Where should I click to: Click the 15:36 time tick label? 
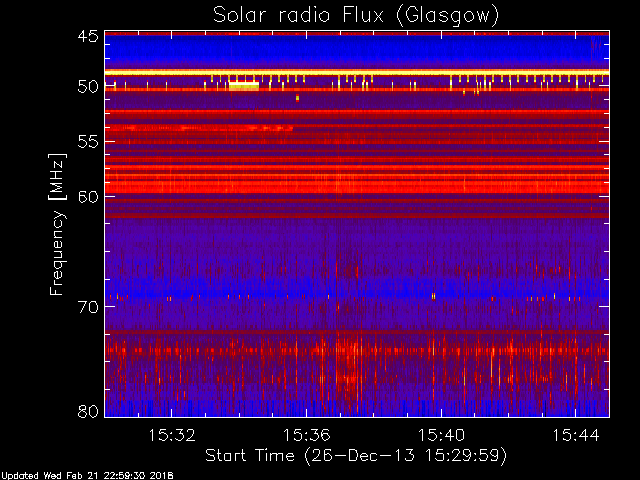307,436
